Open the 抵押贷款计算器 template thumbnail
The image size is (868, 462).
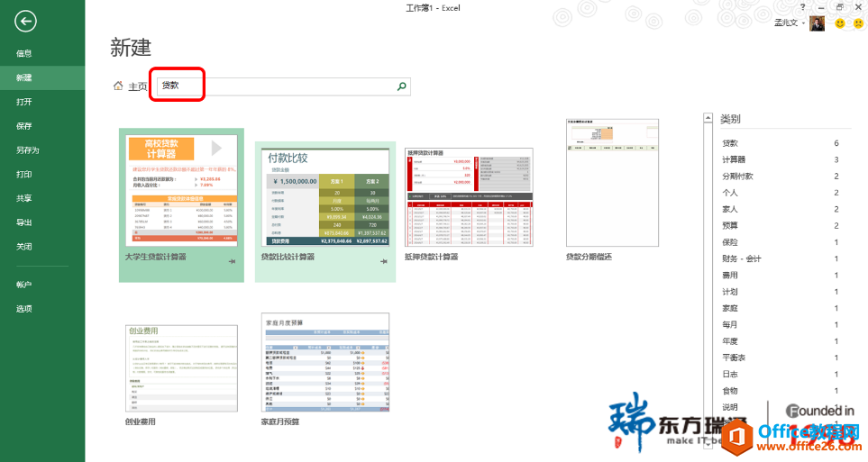pos(469,196)
